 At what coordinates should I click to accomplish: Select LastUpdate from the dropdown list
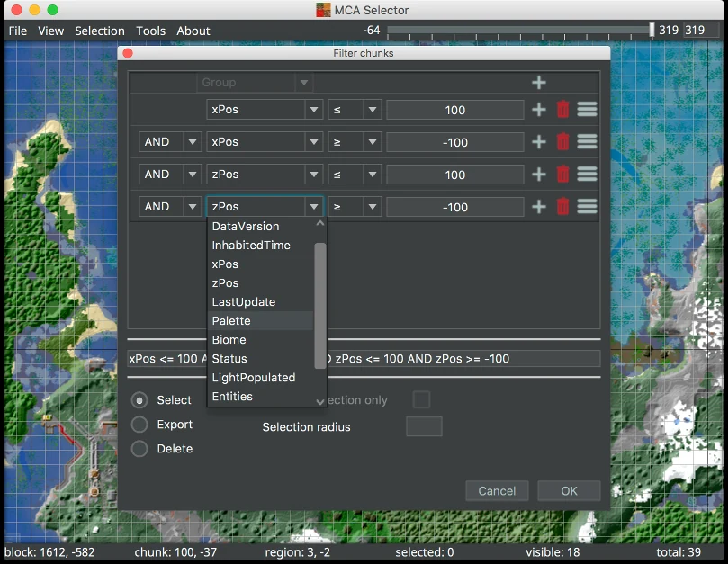tap(260, 302)
